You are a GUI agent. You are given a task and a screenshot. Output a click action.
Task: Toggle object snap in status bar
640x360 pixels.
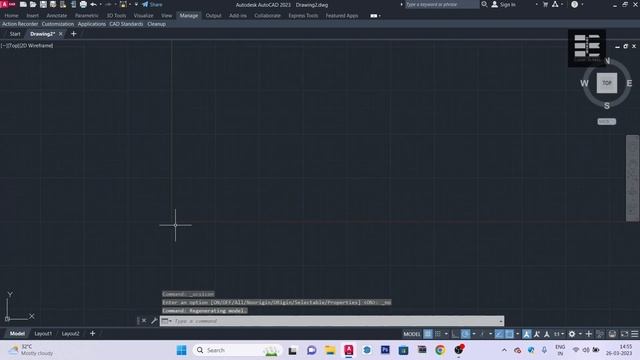click(x=509, y=334)
